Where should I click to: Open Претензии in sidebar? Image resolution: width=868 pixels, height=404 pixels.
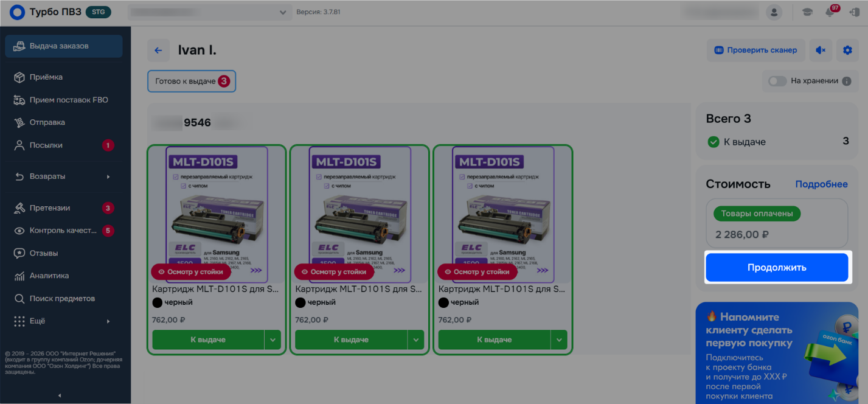pos(64,208)
